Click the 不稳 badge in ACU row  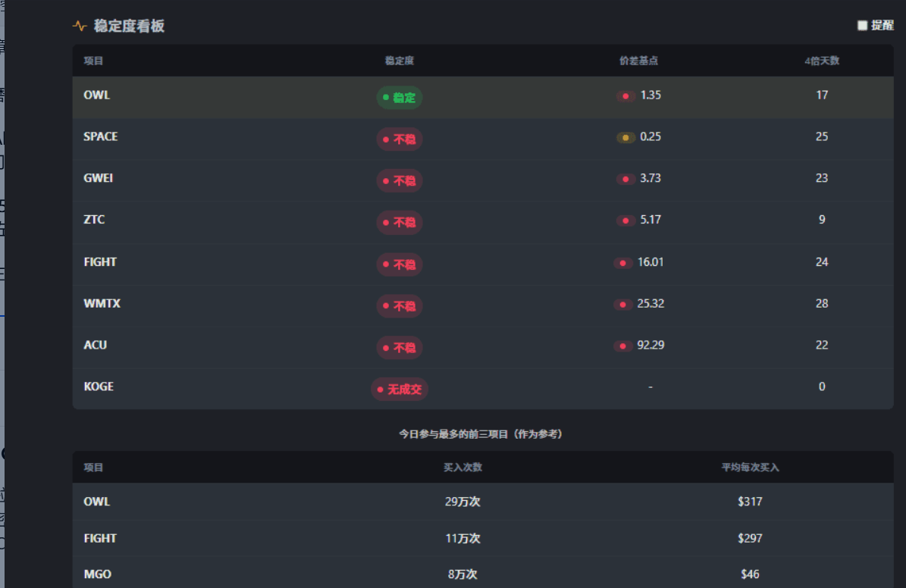(400, 348)
